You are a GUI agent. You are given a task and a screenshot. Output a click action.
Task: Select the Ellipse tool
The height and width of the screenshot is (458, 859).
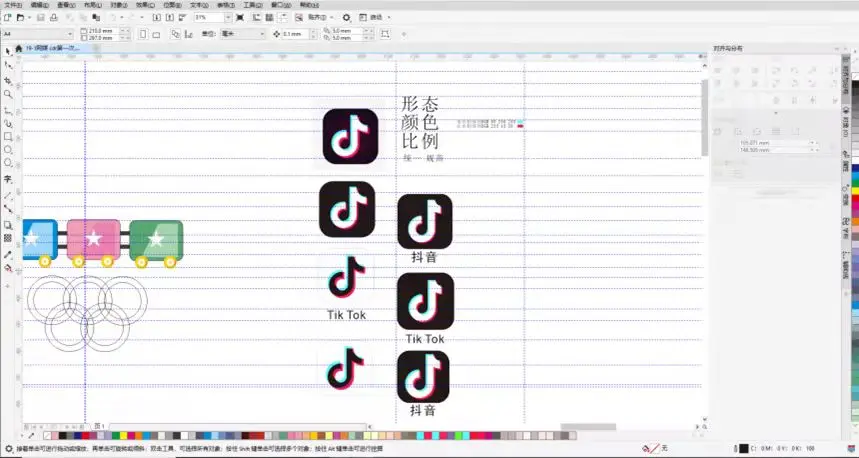click(8, 150)
